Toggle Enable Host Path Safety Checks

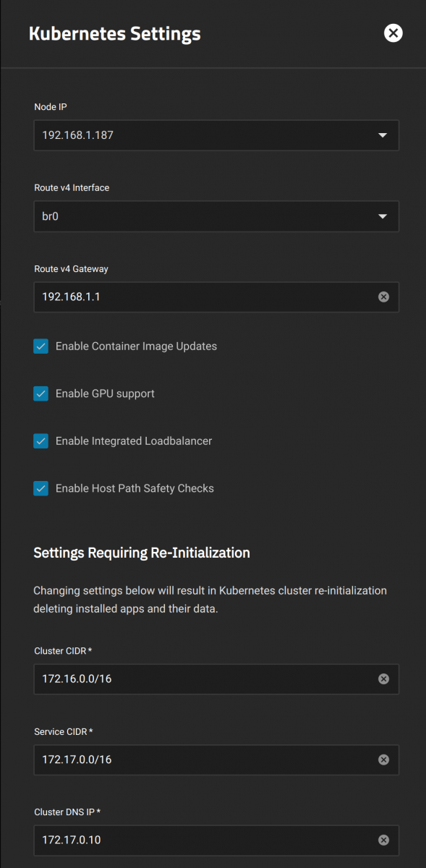[41, 488]
